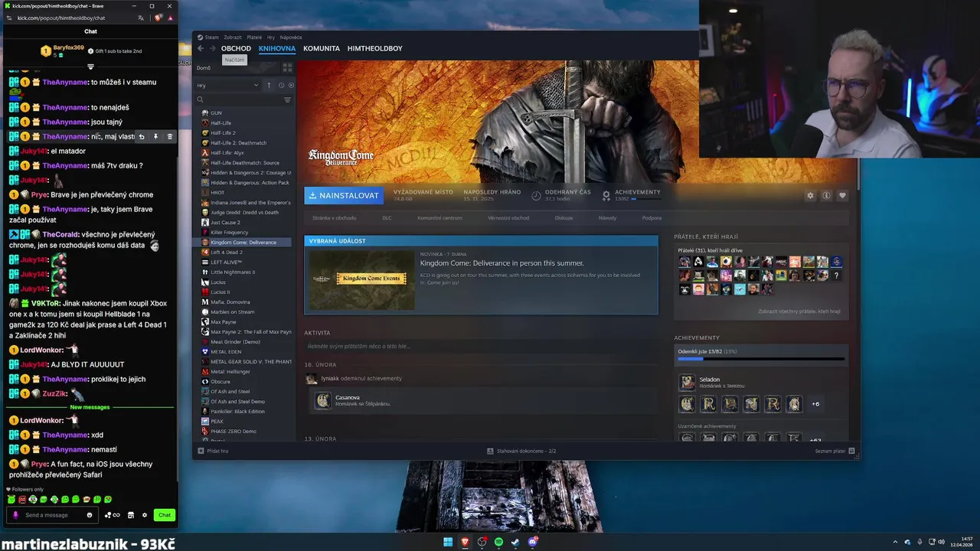
Task: Open the Hry menu in menu bar
Action: 271,37
